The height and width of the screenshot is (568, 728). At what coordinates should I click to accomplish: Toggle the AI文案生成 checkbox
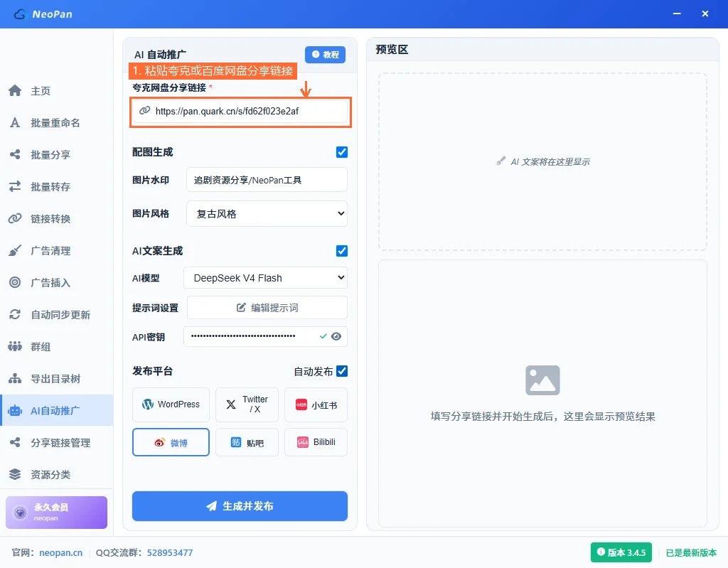click(x=342, y=251)
